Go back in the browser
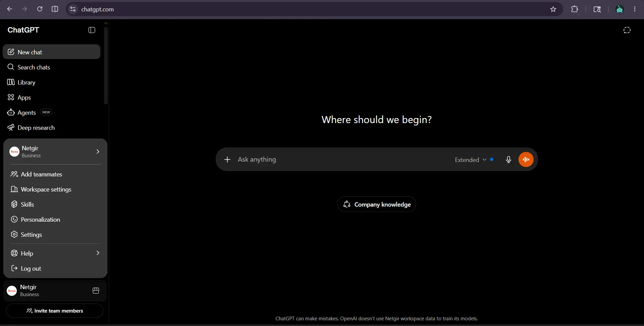Image resolution: width=644 pixels, height=326 pixels. 10,9
